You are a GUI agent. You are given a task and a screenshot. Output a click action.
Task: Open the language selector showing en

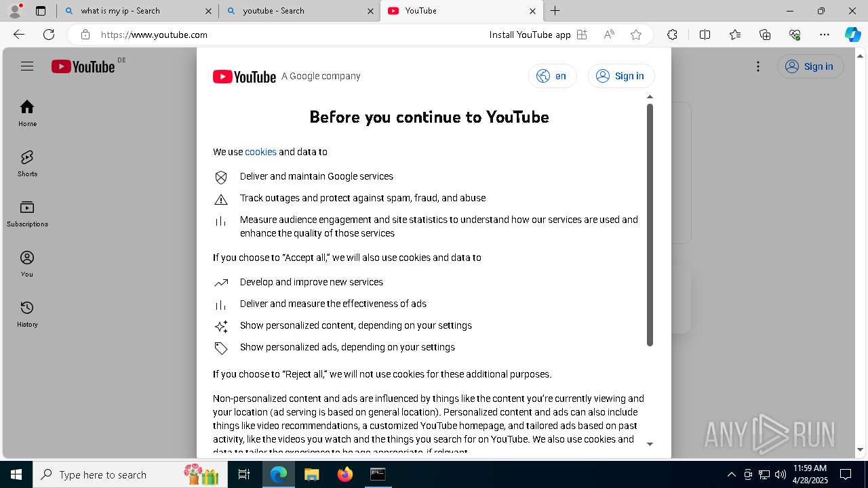tap(552, 76)
